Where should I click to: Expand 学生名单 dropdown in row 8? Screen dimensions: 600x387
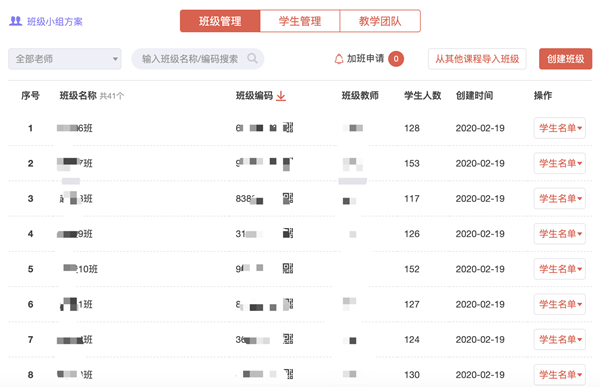(x=559, y=374)
